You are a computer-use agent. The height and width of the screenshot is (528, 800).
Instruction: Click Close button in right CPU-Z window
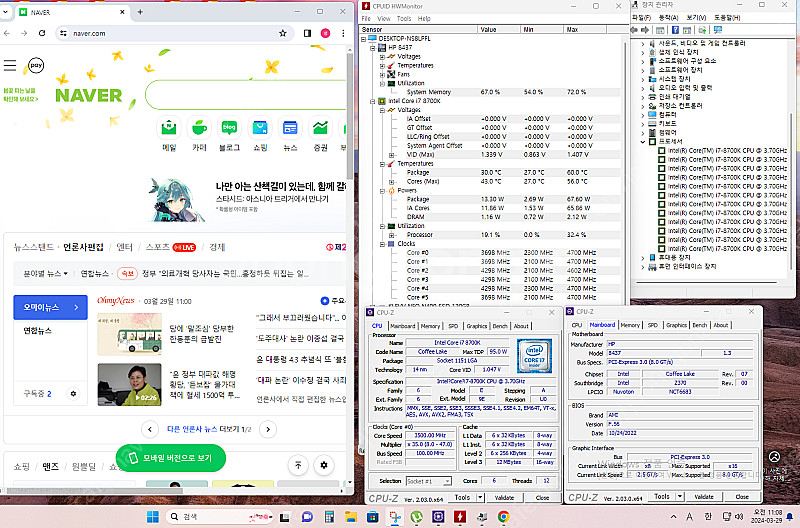tap(742, 496)
